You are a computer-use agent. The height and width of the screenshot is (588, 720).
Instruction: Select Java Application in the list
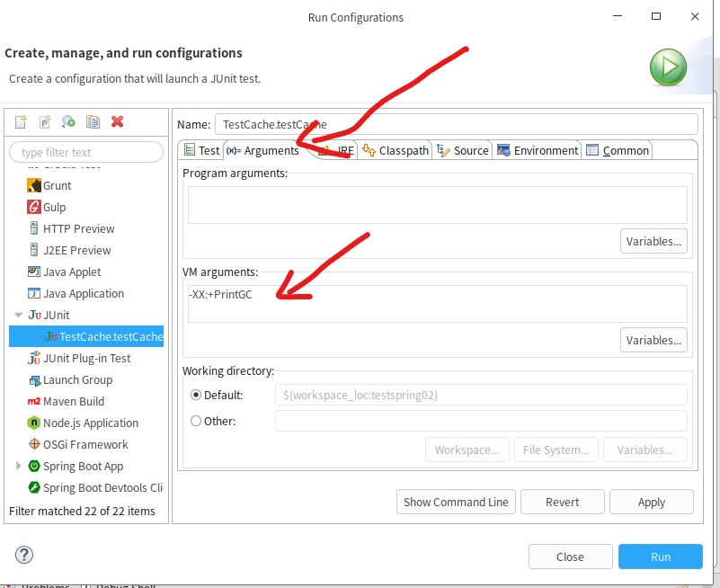pos(84,293)
